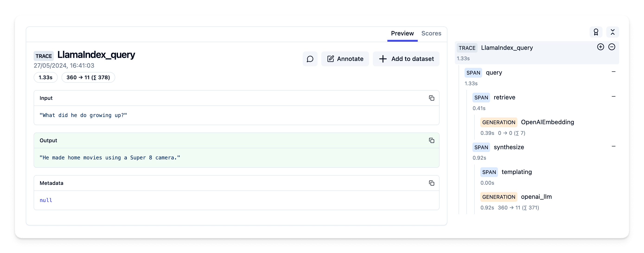This screenshot has width=644, height=253.
Task: Copy the Metadata field content
Action: (432, 183)
